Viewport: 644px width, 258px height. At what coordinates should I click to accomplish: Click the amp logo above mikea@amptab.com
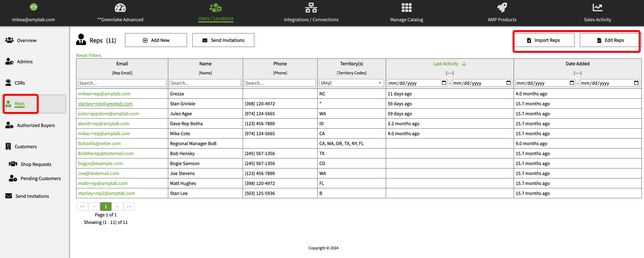[x=33, y=7]
